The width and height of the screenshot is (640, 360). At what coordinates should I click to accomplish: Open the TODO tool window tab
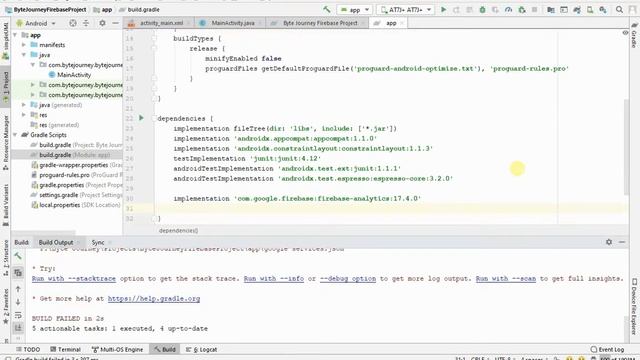pyautogui.click(x=28, y=349)
